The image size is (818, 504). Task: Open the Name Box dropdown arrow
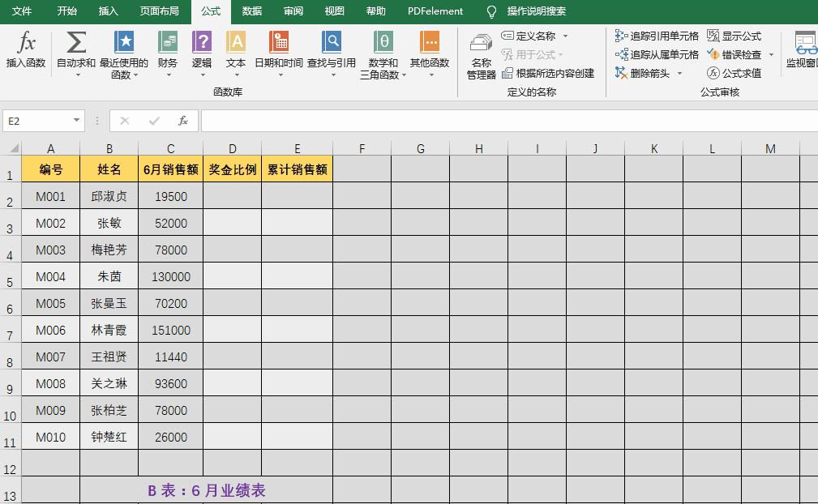click(x=76, y=121)
